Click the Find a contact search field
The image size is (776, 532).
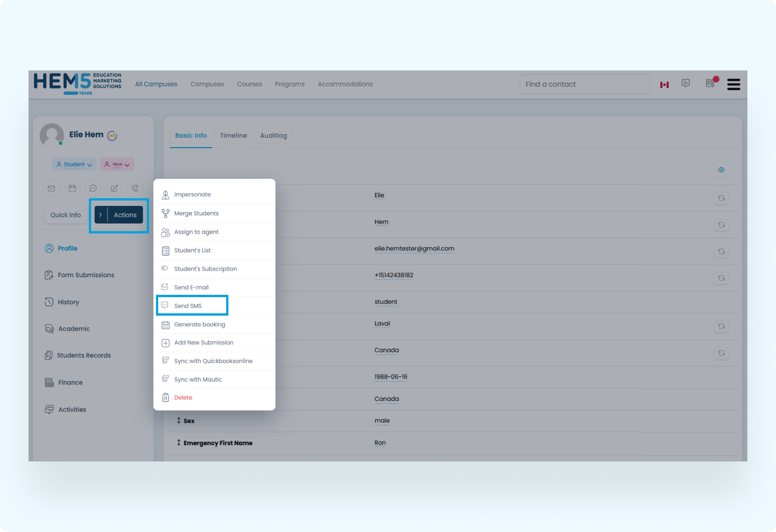tap(584, 84)
